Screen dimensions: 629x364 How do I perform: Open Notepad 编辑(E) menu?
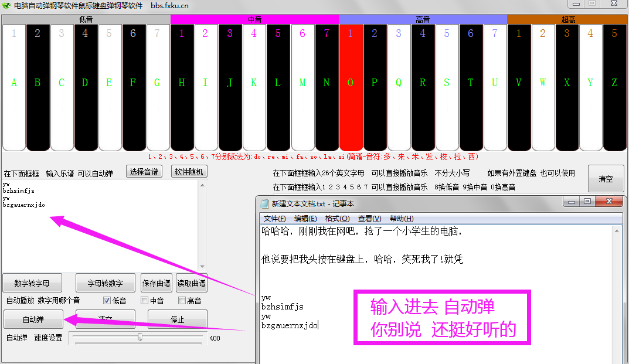coord(305,218)
